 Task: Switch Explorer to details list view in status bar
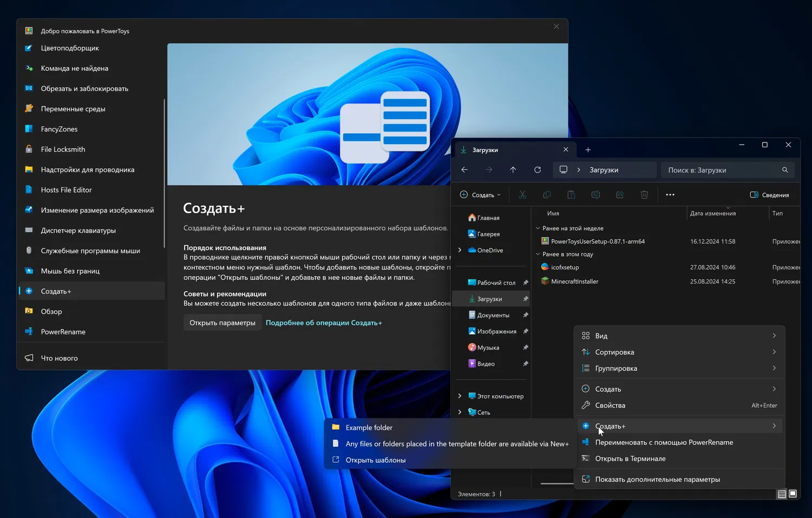(782, 494)
